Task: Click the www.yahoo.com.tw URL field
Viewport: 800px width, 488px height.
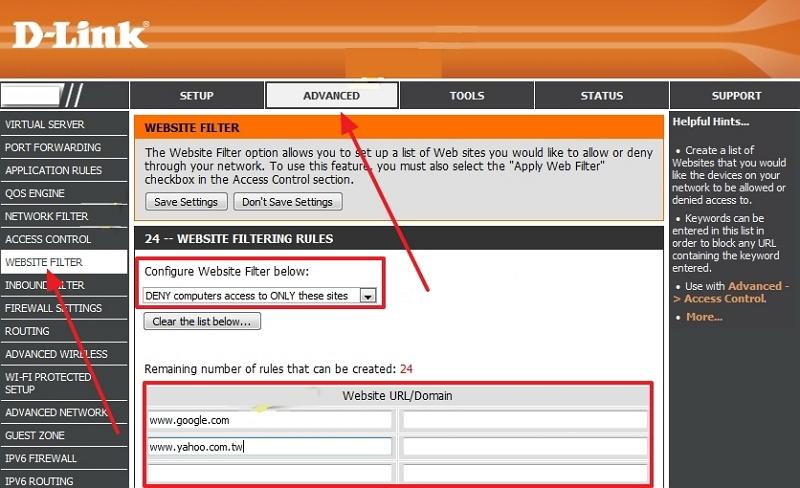Action: pyautogui.click(x=268, y=447)
